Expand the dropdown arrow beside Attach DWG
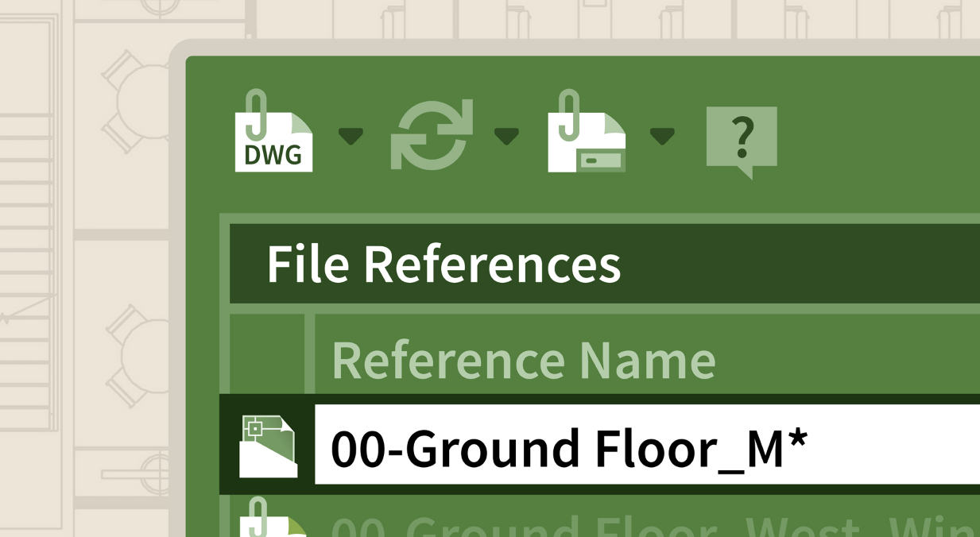980x537 pixels. (x=351, y=137)
